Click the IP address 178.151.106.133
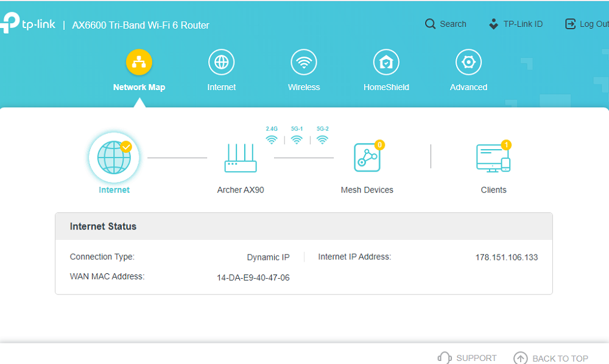The width and height of the screenshot is (609, 364). [507, 257]
